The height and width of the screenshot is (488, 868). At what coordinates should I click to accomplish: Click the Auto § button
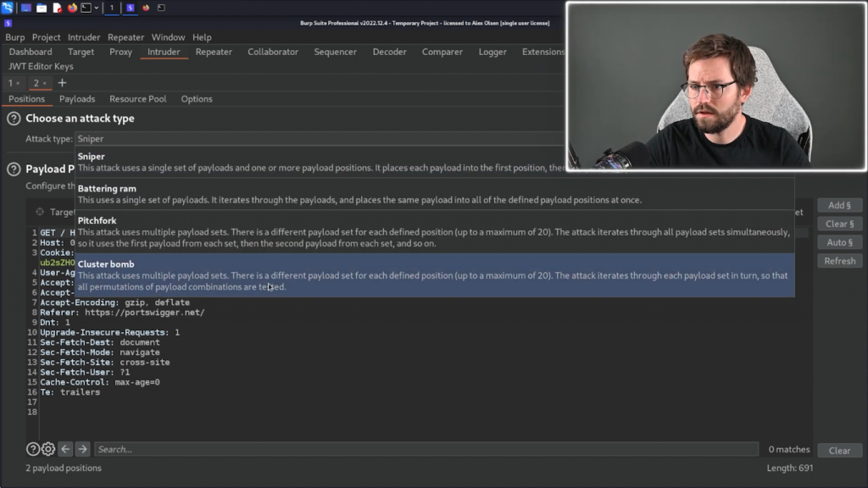(x=840, y=242)
